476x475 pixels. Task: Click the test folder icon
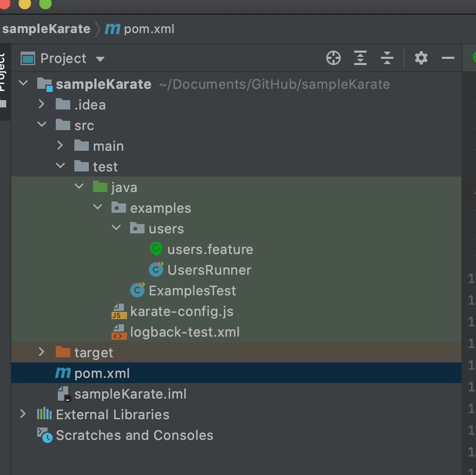point(82,166)
